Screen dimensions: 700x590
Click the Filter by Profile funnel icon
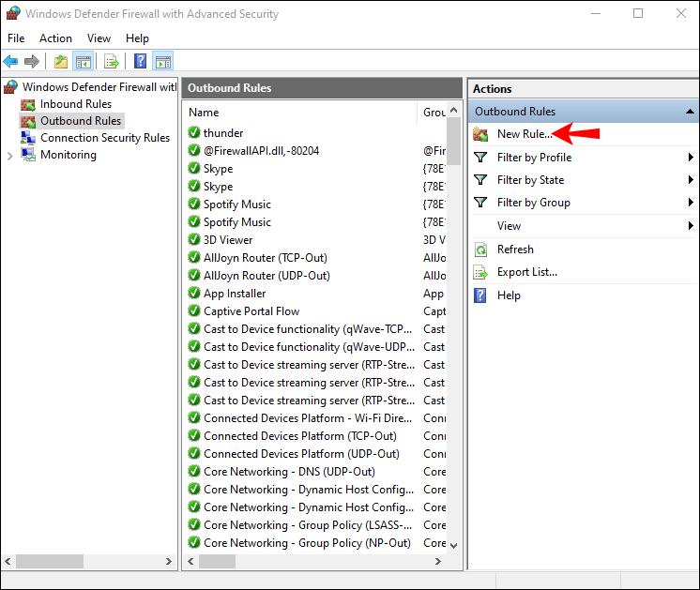point(480,157)
